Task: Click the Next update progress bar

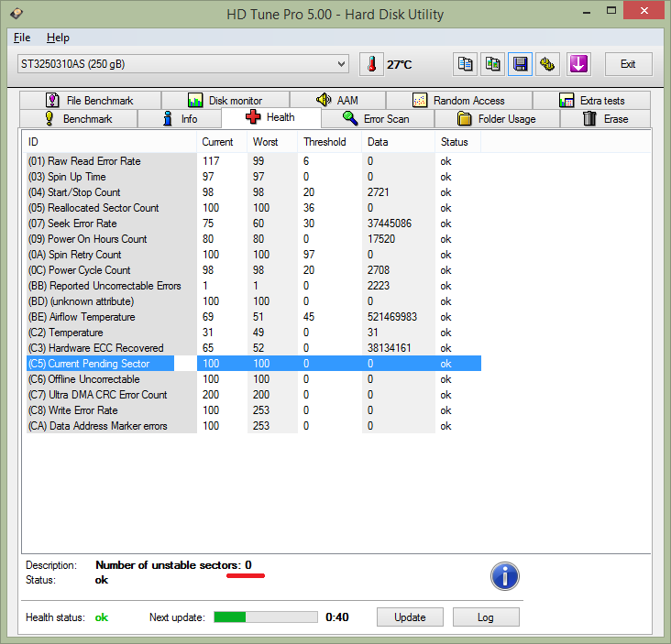Action: (266, 617)
